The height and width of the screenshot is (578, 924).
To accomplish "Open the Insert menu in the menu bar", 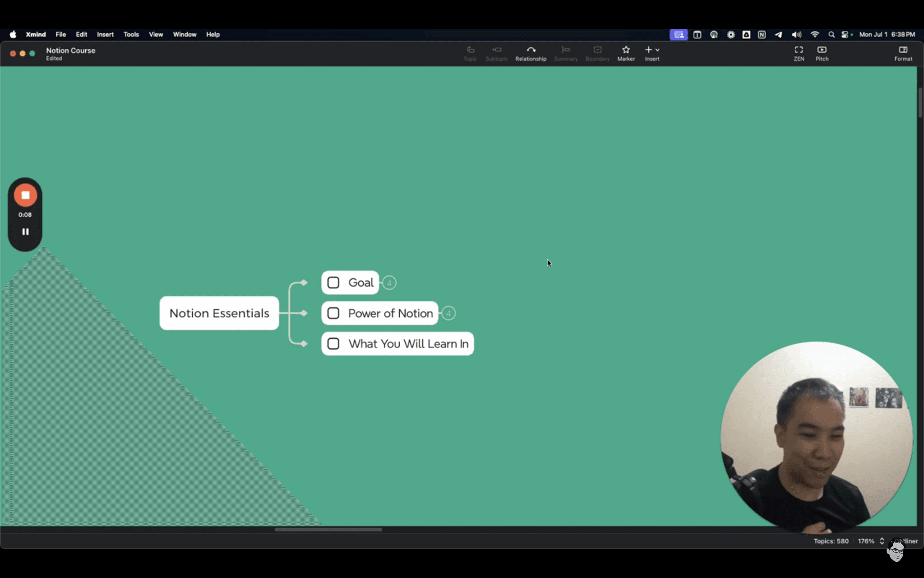I will tap(105, 34).
